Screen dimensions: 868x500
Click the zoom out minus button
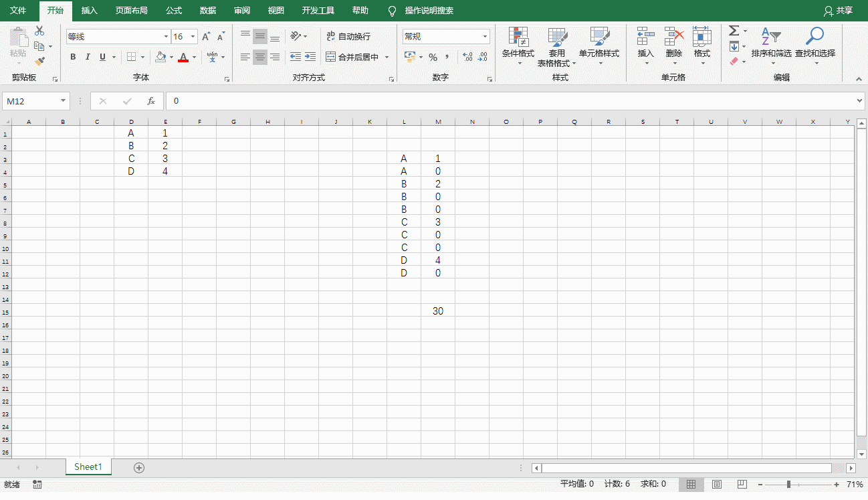[x=762, y=484]
